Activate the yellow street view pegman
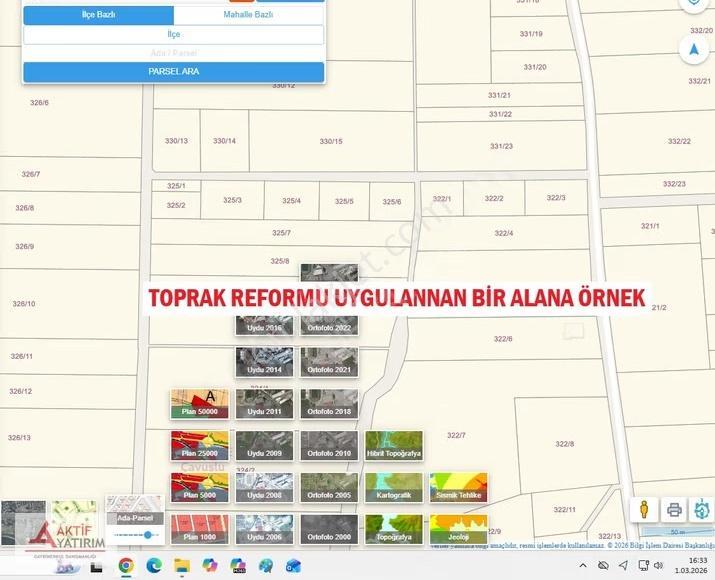The width and height of the screenshot is (715, 580). coord(644,509)
